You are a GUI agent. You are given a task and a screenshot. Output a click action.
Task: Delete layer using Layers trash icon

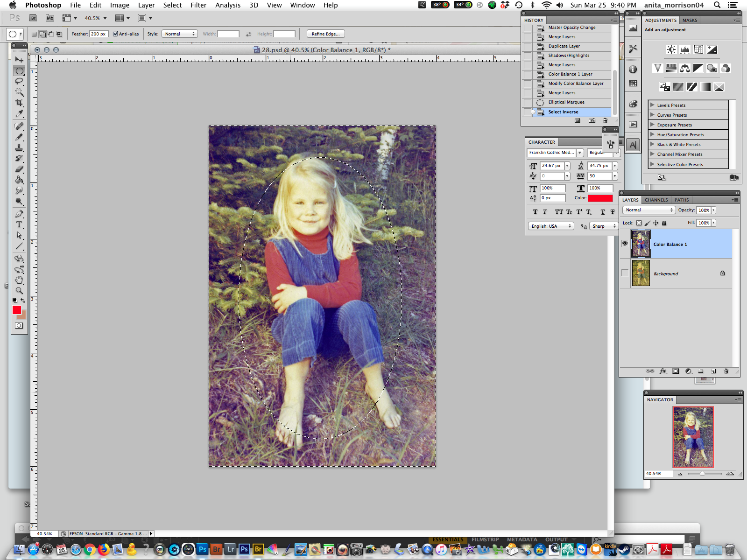[x=726, y=371]
